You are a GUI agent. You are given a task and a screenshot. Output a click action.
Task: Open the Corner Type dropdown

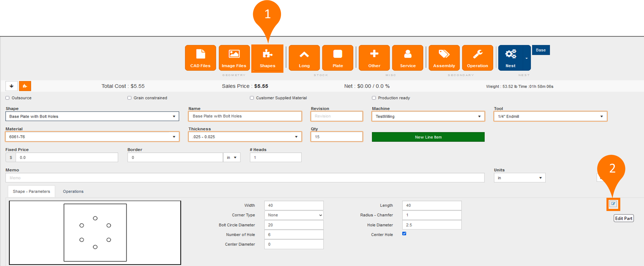point(294,215)
